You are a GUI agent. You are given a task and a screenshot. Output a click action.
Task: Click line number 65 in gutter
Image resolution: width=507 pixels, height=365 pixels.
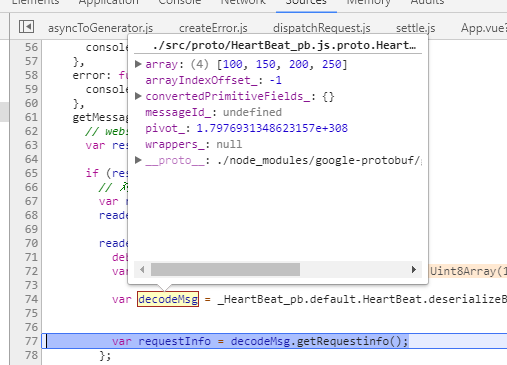point(31,173)
